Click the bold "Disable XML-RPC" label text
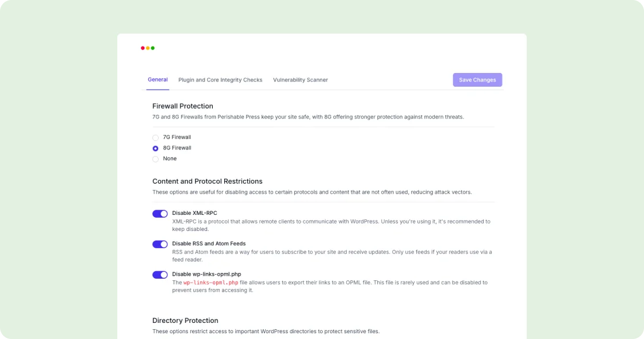 194,213
